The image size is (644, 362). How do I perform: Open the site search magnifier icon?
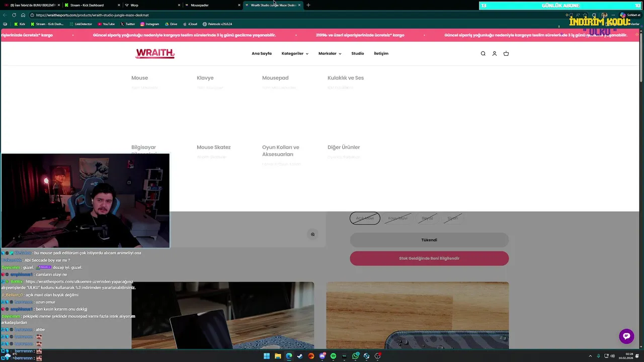(x=483, y=54)
